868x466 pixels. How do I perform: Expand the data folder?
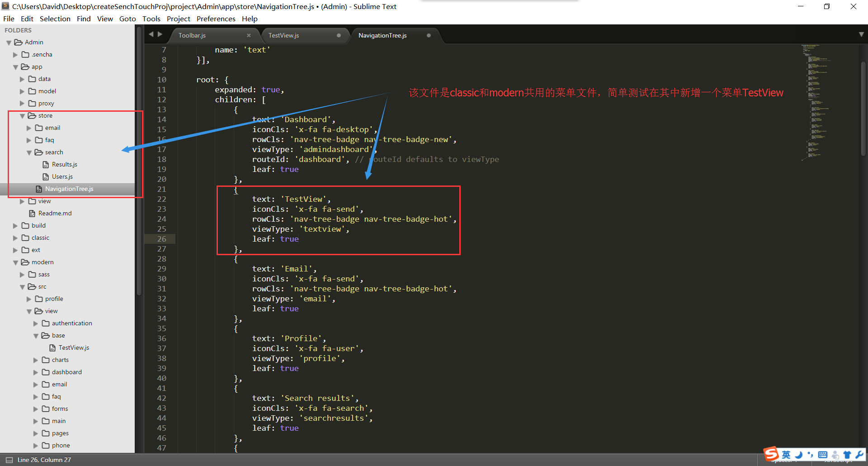22,79
